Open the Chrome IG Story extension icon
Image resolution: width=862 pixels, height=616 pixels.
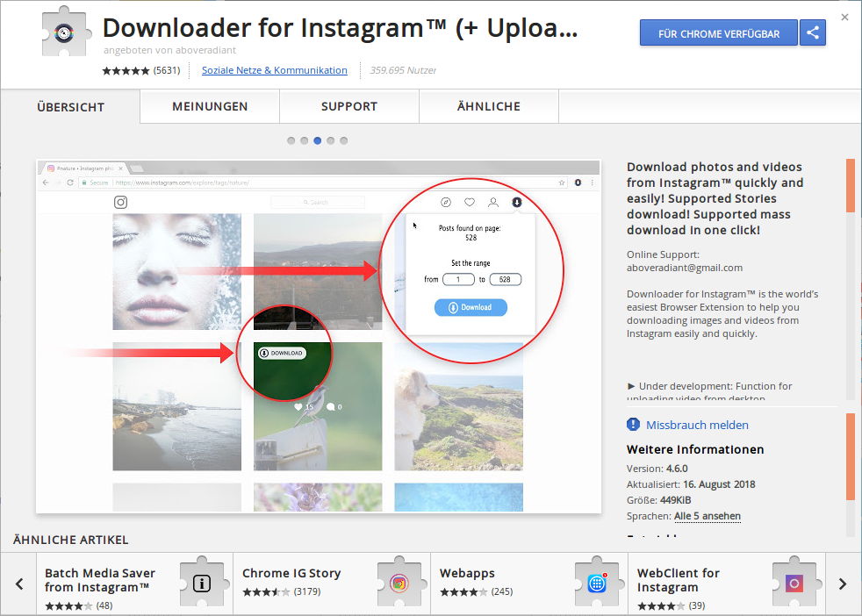pos(399,583)
